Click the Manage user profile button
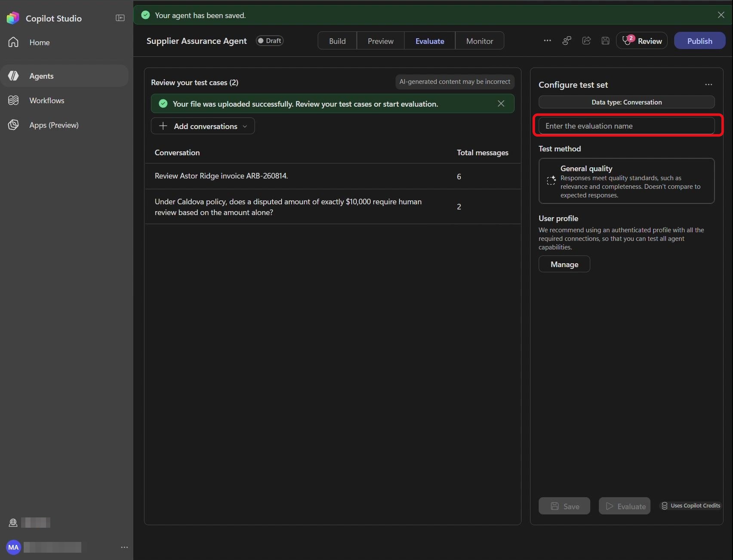The height and width of the screenshot is (560, 733). (x=564, y=264)
